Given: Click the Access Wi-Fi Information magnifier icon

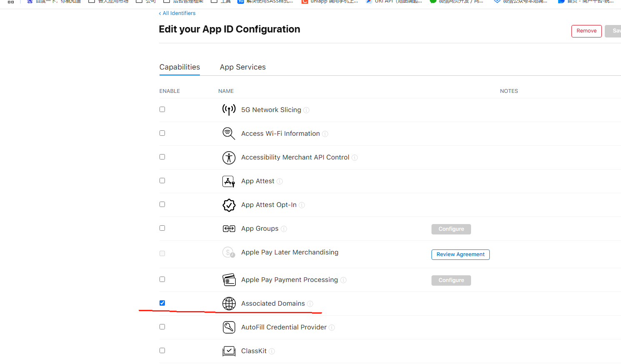Looking at the screenshot, I should tap(229, 133).
